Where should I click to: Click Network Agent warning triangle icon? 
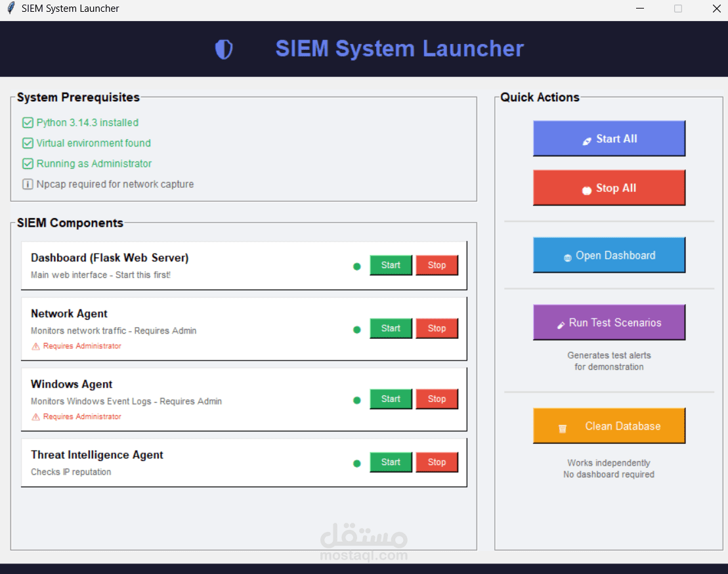pos(35,346)
